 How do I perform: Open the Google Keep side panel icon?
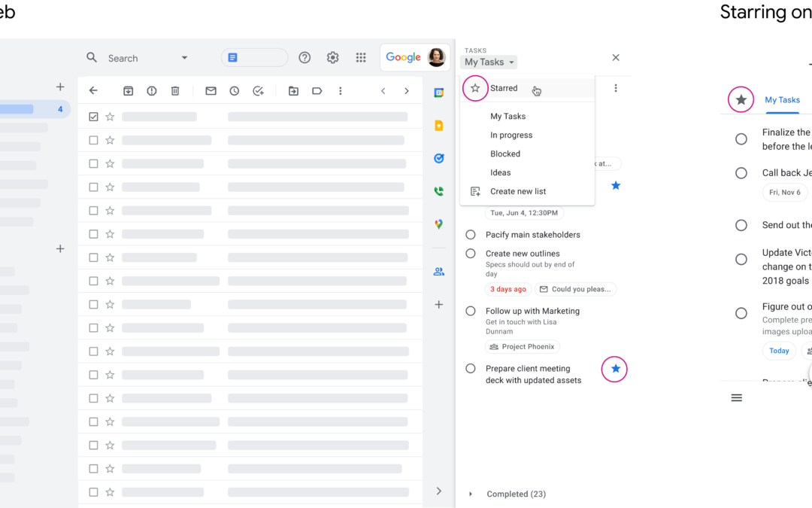438,126
